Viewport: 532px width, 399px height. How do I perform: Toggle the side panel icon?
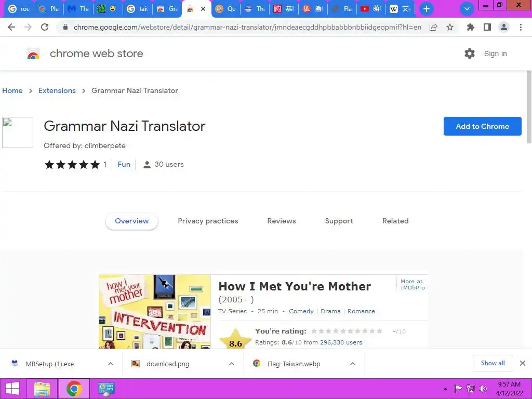pos(487,27)
